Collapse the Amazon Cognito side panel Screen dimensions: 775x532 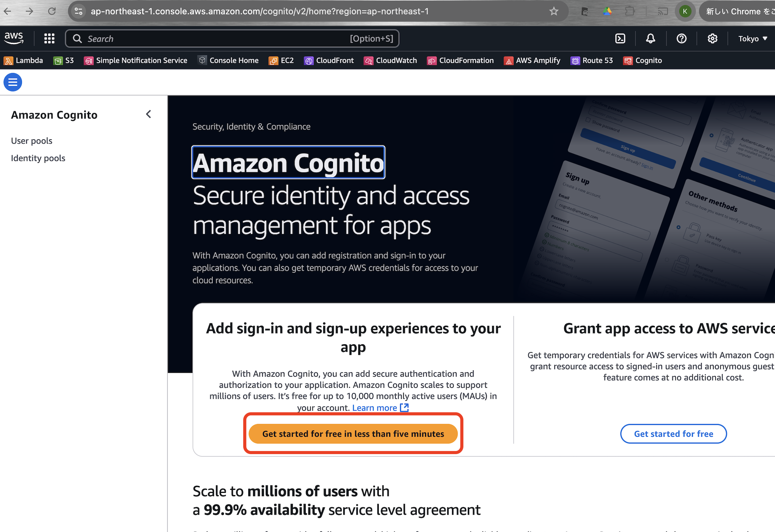pos(148,114)
